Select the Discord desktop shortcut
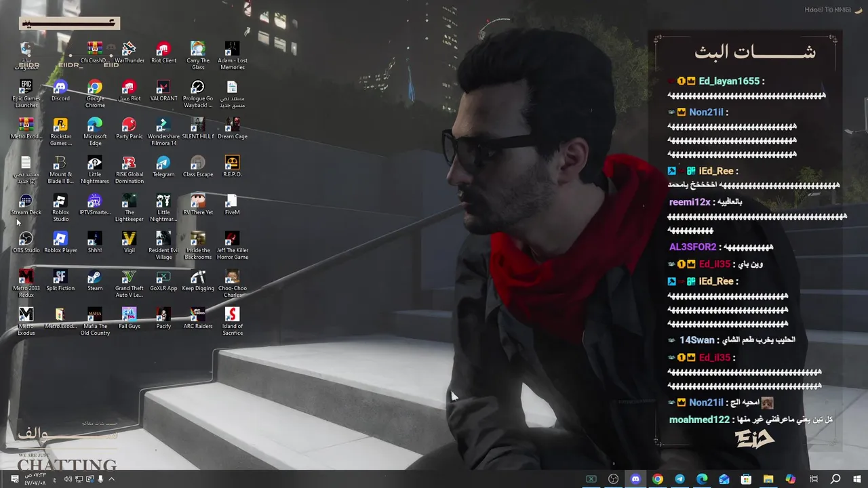This screenshot has width=868, height=488. coord(60,90)
